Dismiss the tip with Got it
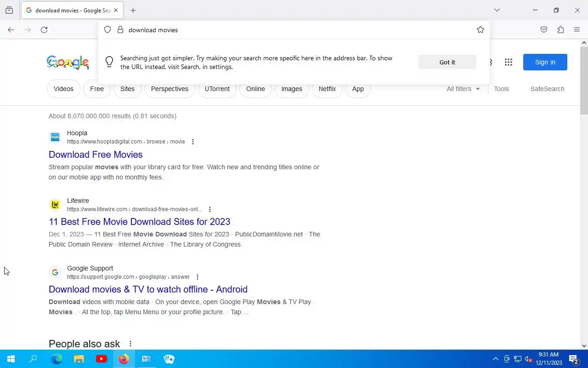The image size is (588, 368). tap(447, 62)
